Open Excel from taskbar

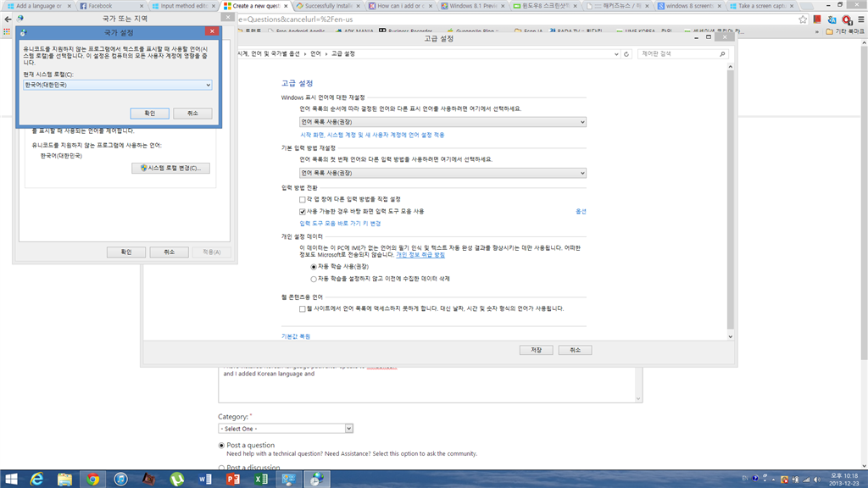coord(261,480)
